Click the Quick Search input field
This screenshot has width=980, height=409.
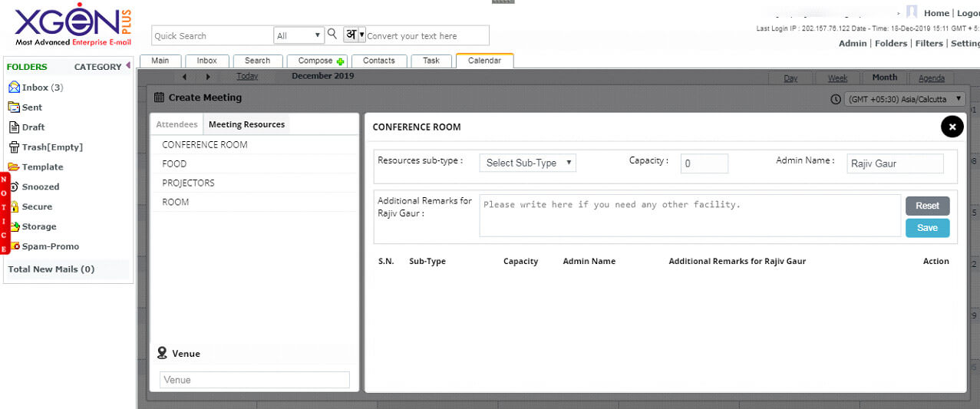pos(213,35)
